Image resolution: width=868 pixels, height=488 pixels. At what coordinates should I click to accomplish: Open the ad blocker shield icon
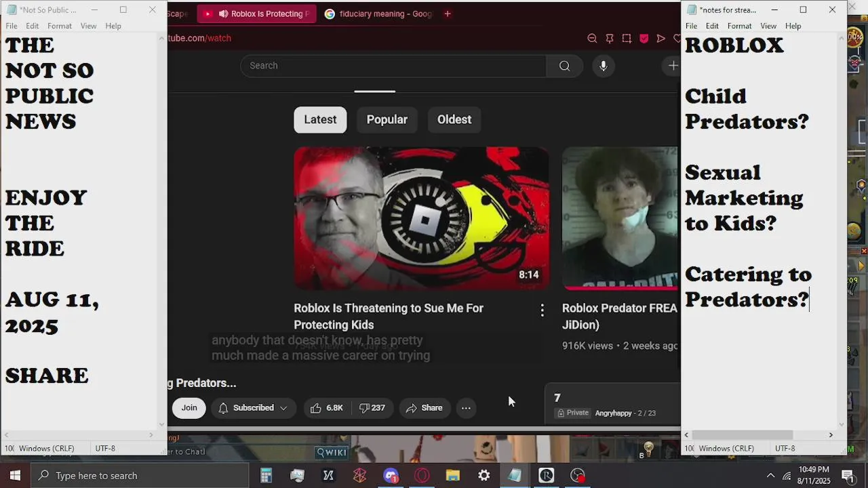click(644, 39)
